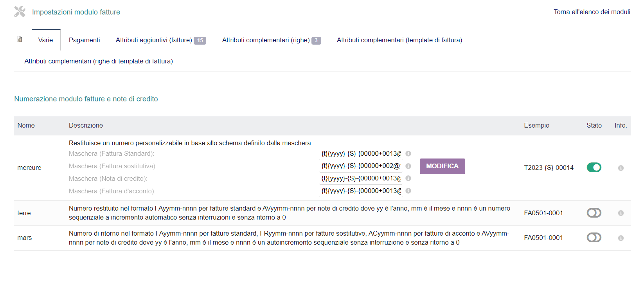Disable the mercure numbering toggle
644x281 pixels.
click(594, 168)
